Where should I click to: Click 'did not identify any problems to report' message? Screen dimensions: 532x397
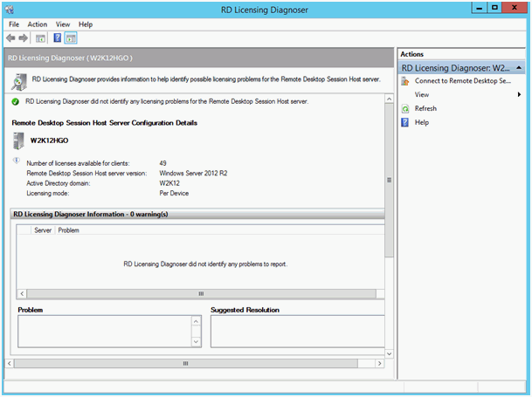click(205, 264)
